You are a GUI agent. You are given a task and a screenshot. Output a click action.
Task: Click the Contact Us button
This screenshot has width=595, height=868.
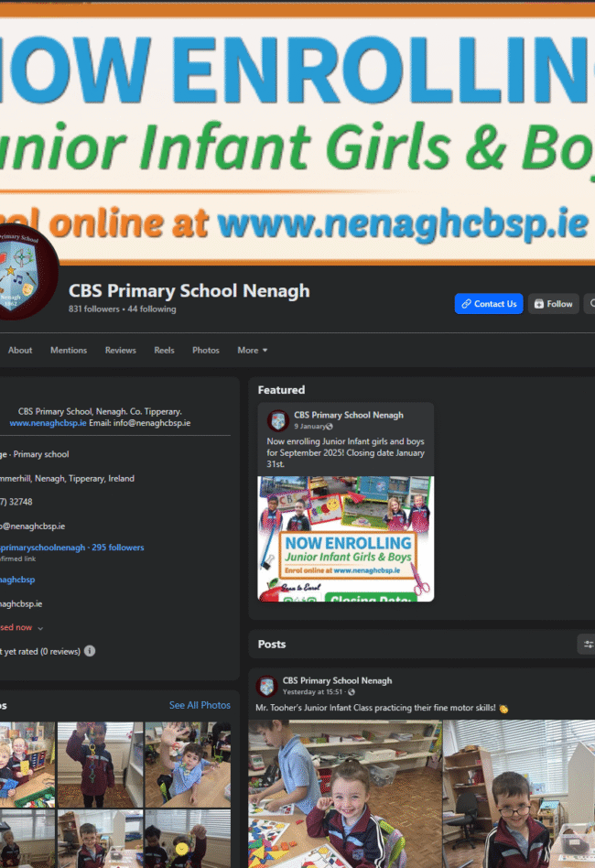tap(489, 303)
